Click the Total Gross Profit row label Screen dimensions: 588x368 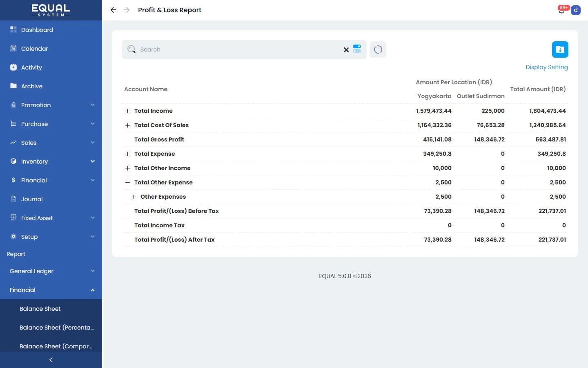click(x=159, y=139)
